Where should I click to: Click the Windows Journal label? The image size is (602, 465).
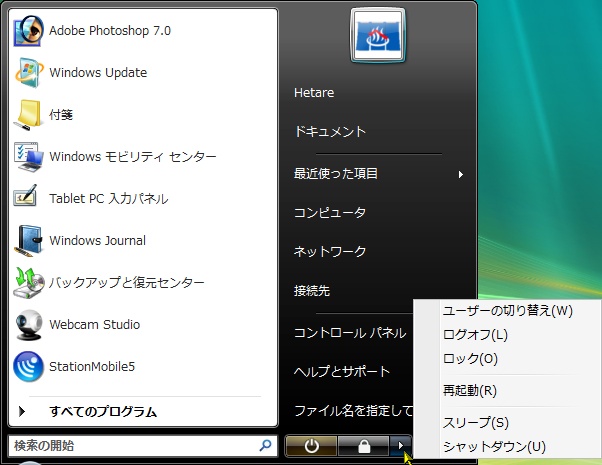(98, 241)
